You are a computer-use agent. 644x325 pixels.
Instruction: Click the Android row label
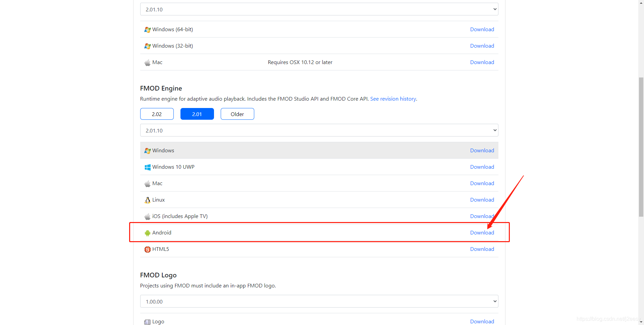162,233
